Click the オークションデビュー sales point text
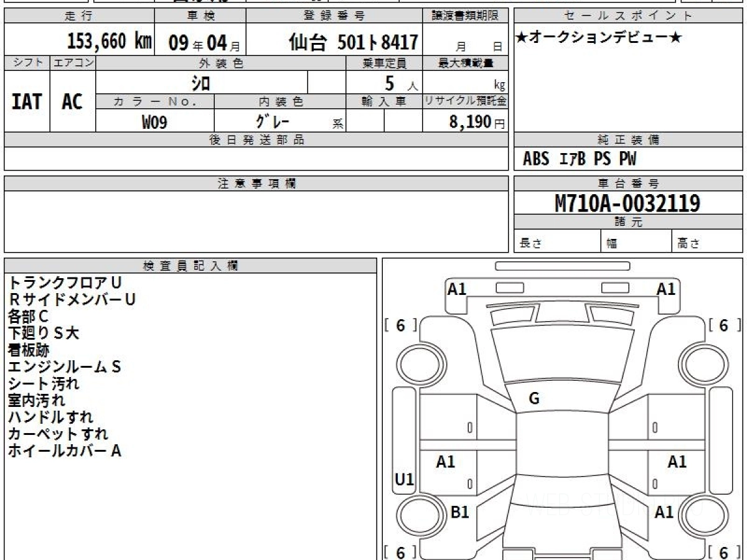The image size is (747, 560). (x=599, y=38)
